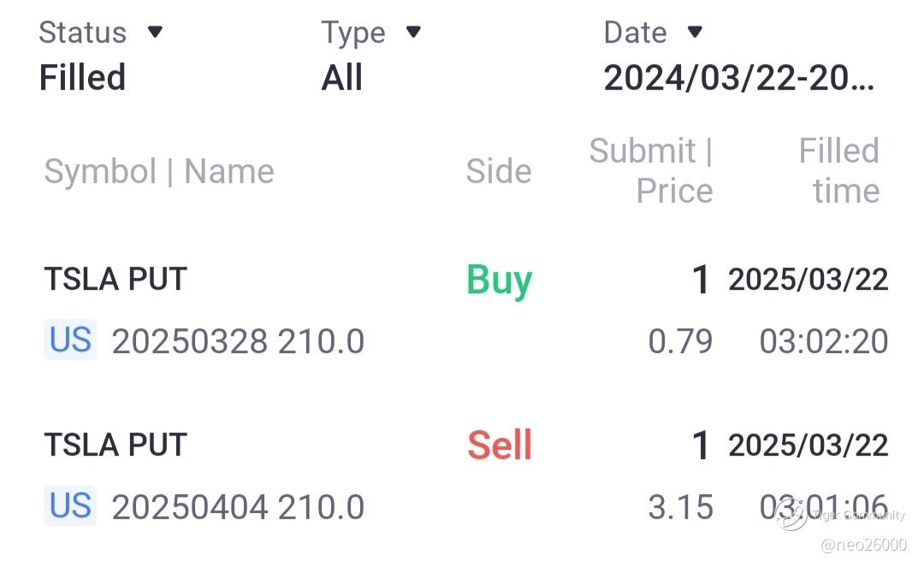Tap the US badge on 20250328 contract

(70, 340)
